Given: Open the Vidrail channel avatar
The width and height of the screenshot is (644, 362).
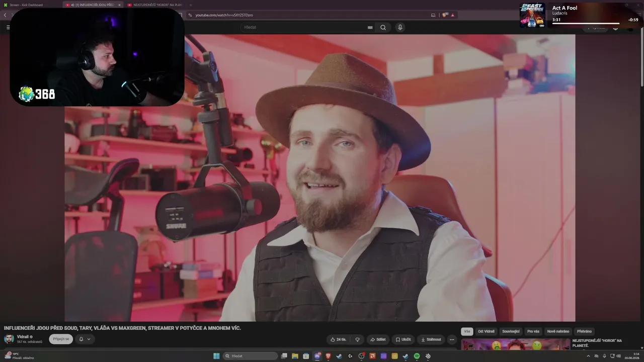Looking at the screenshot, I should pyautogui.click(x=9, y=339).
